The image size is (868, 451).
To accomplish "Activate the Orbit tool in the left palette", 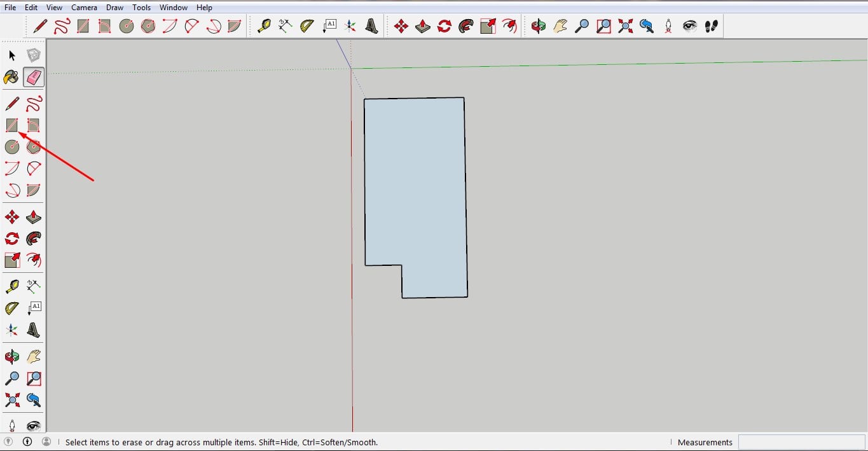I will pos(12,357).
